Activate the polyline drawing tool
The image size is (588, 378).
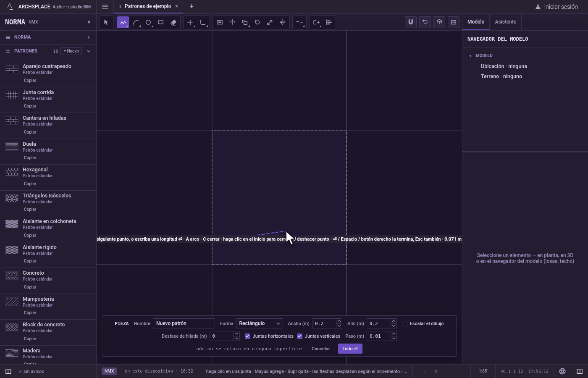click(123, 22)
